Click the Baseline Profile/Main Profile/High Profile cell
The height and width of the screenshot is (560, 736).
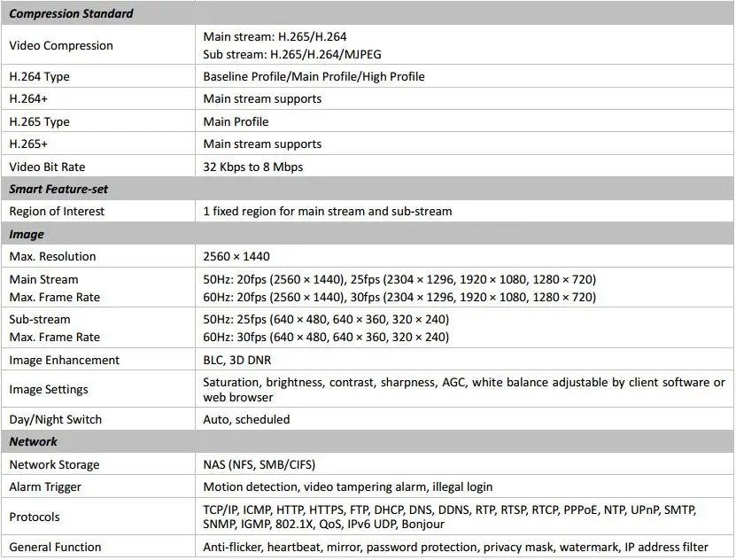click(x=314, y=76)
